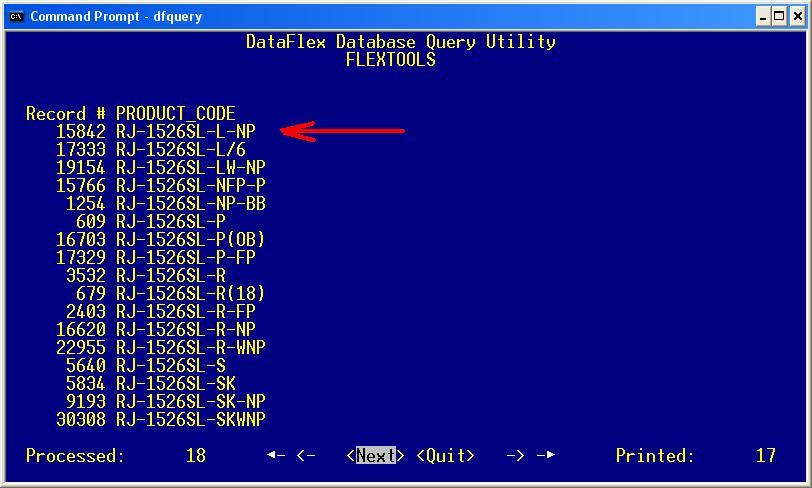812x488 pixels.
Task: Jump to last page arrow
Action: (545, 456)
